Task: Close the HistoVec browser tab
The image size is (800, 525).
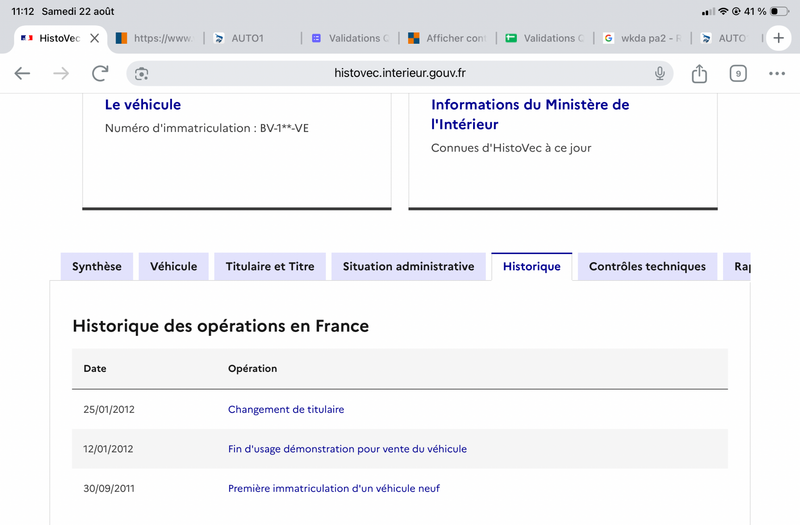Action: pos(94,38)
